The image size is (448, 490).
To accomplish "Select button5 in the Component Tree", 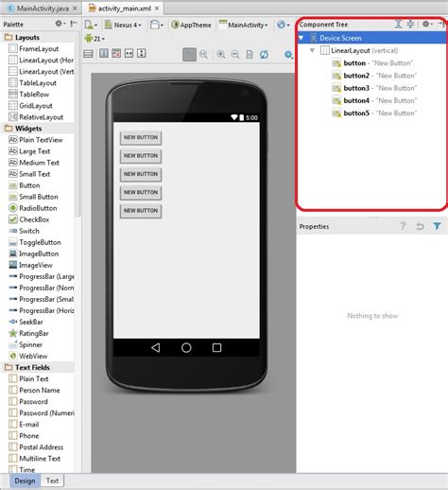I will [374, 113].
